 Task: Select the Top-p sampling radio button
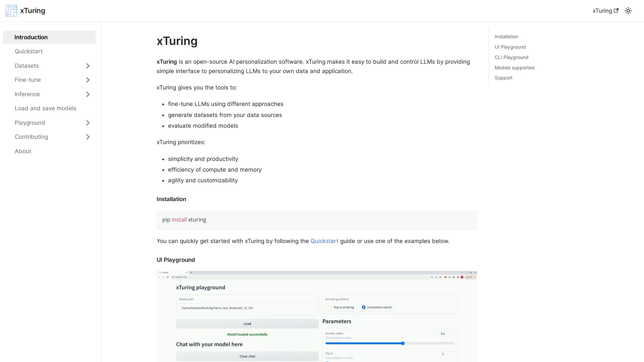coord(330,307)
